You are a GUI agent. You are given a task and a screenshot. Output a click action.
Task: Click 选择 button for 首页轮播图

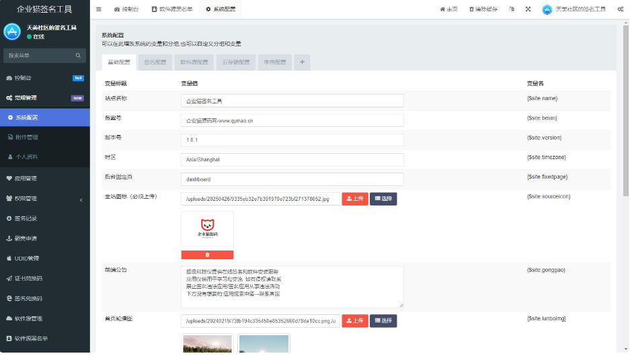click(383, 320)
